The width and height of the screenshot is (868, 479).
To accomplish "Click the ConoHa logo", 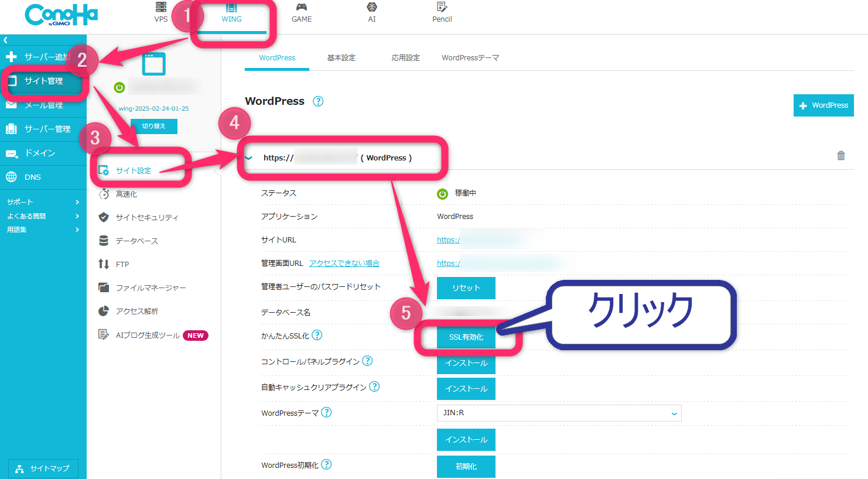I will click(x=61, y=15).
